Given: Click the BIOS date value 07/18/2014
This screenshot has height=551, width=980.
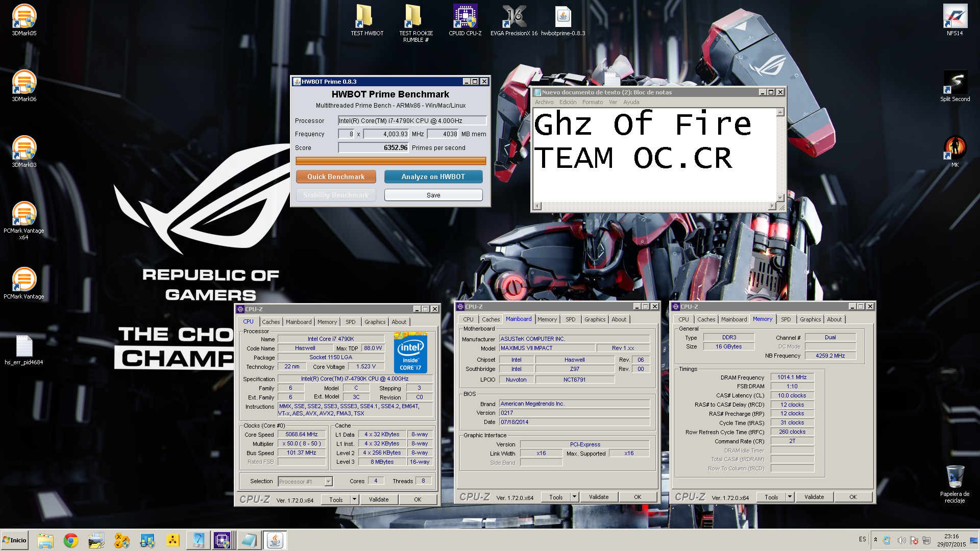Looking at the screenshot, I should [x=574, y=422].
